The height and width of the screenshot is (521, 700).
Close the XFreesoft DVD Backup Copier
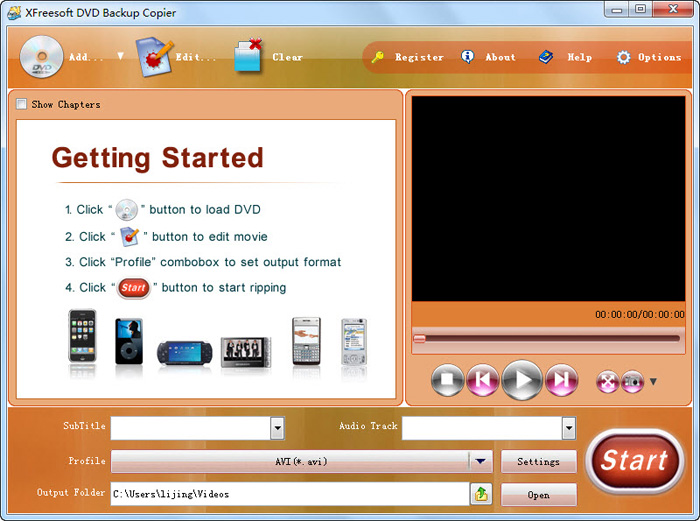pyautogui.click(x=673, y=10)
